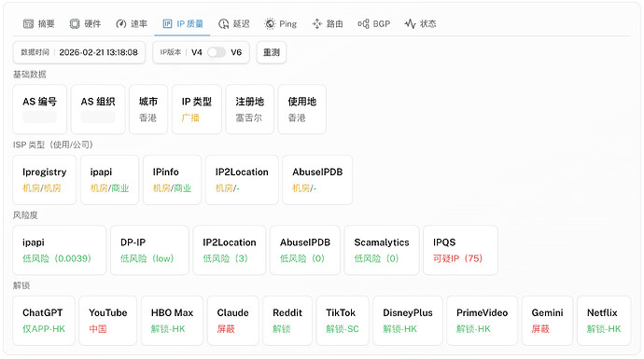Screen dimensions: 644x359
Task: Click Scamalytics 低风险 (0) value
Action: coord(377,258)
